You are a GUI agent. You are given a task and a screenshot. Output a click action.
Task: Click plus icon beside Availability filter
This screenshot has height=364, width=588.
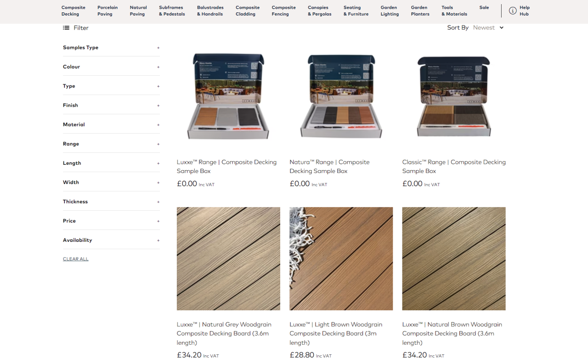(x=158, y=241)
